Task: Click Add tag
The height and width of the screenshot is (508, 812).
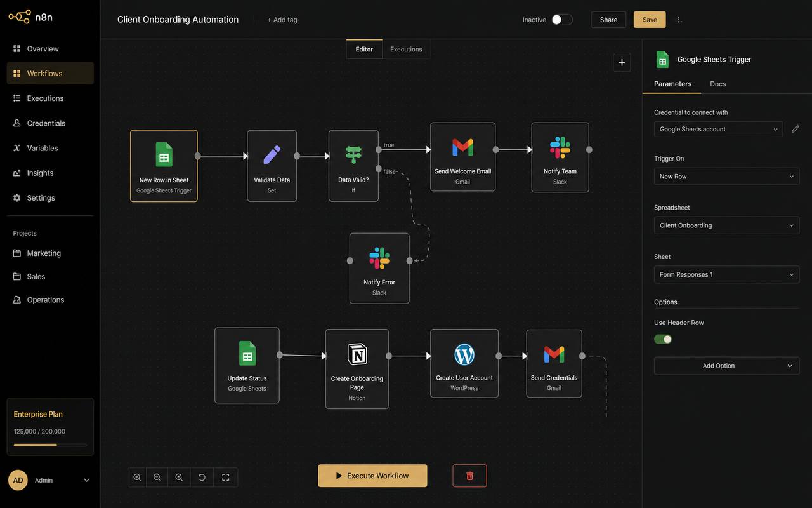Action: pos(282,20)
